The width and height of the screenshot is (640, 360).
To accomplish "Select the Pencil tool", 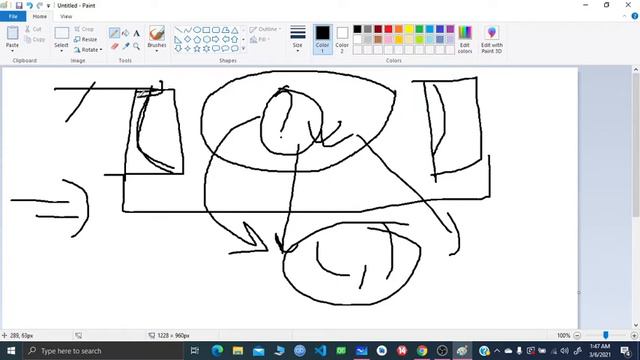I will coord(114,33).
